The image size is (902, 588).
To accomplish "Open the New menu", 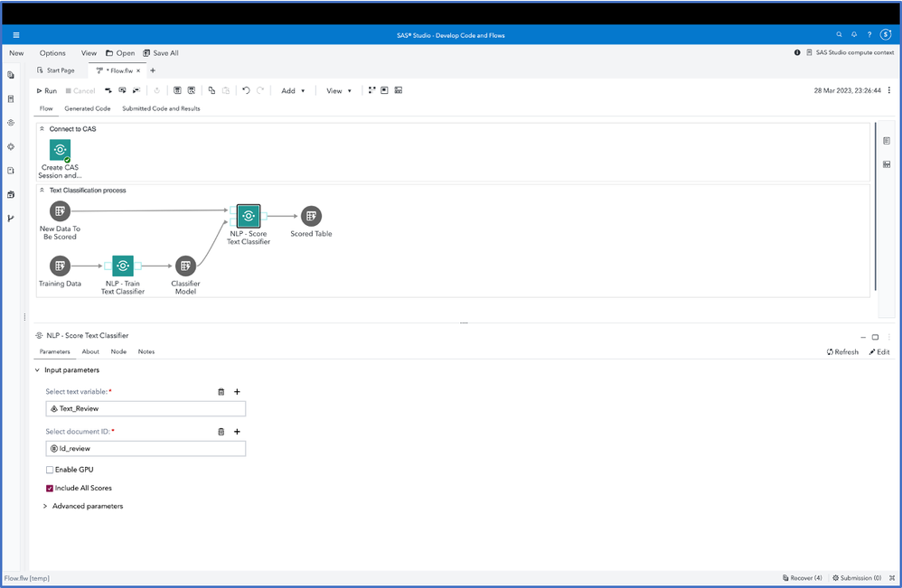I will (16, 53).
